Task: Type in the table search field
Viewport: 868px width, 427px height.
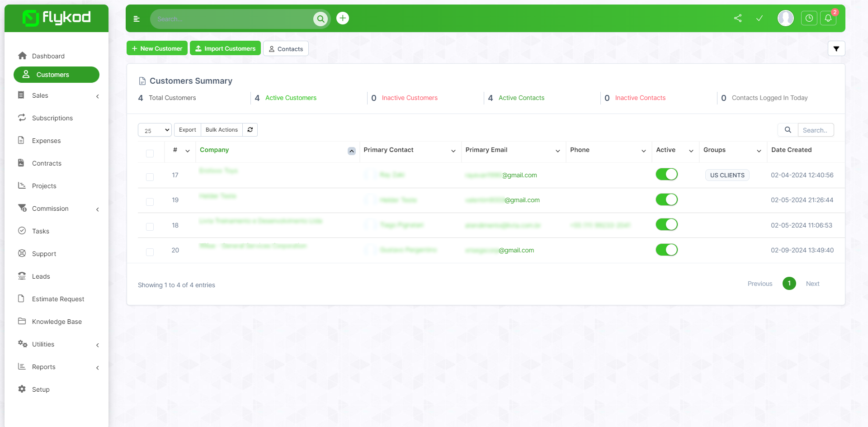Action: [x=816, y=130]
